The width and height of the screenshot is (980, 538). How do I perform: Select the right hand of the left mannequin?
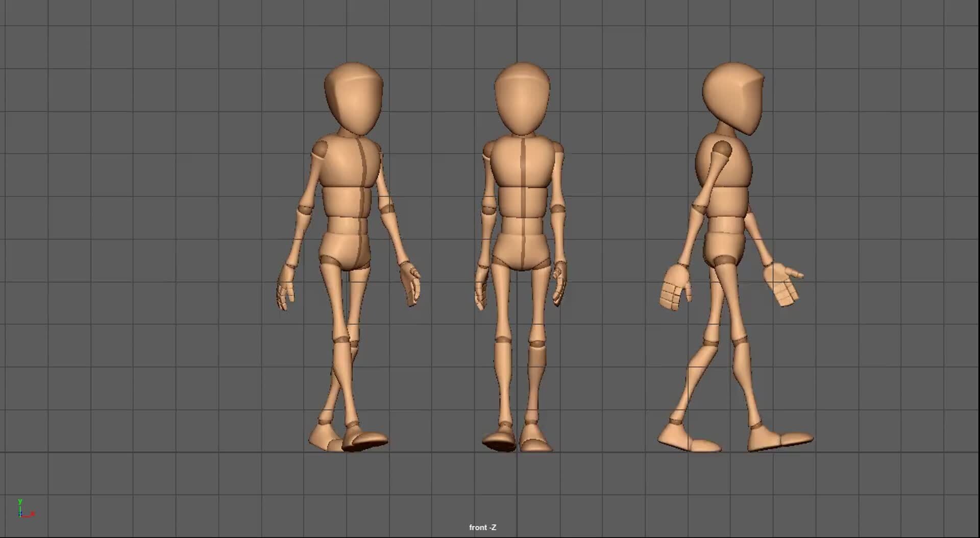(411, 281)
